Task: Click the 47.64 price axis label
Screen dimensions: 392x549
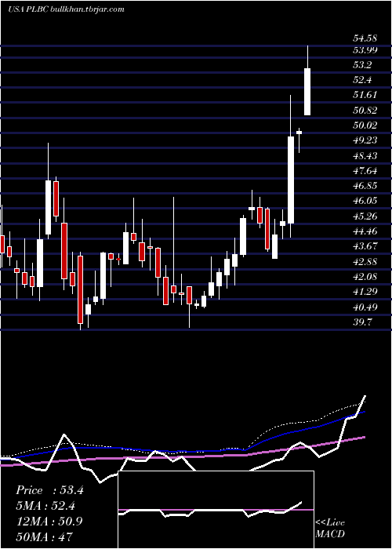Action: (x=365, y=171)
